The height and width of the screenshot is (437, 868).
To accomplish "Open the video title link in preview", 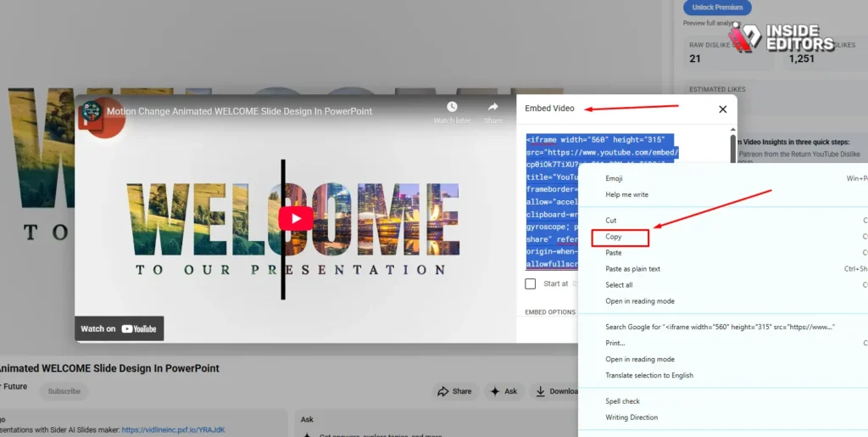I will [x=239, y=111].
